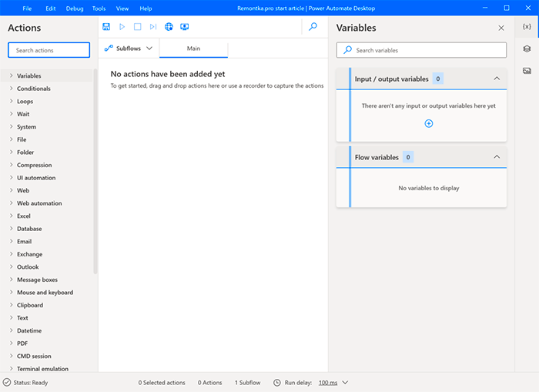Expand the System actions group
This screenshot has height=392, width=539.
(12, 126)
